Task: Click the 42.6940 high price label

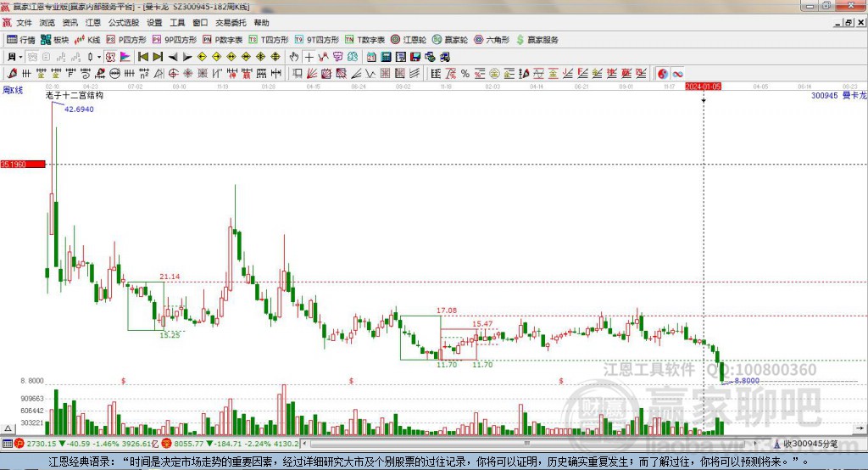Action: [x=79, y=109]
